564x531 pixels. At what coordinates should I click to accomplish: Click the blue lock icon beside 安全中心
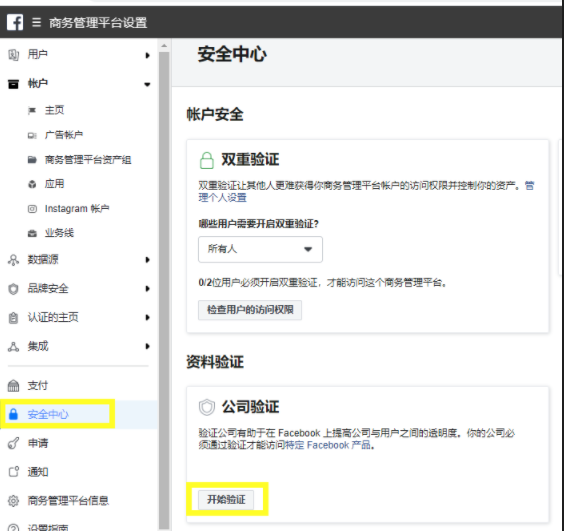coord(13,414)
